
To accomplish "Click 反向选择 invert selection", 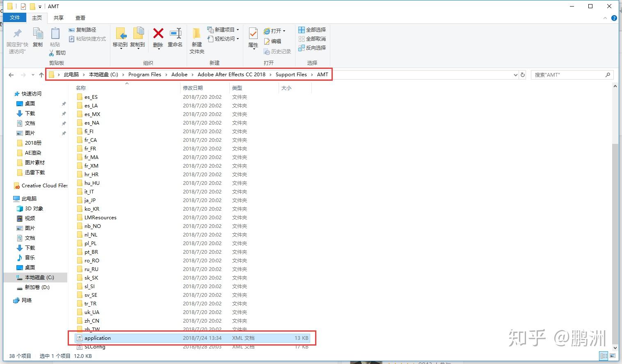I will (312, 48).
